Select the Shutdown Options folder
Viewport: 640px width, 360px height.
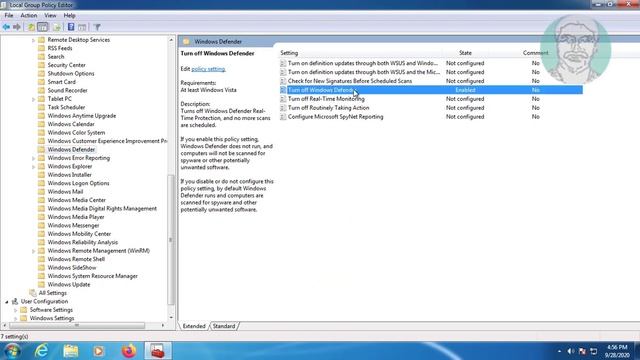point(71,73)
